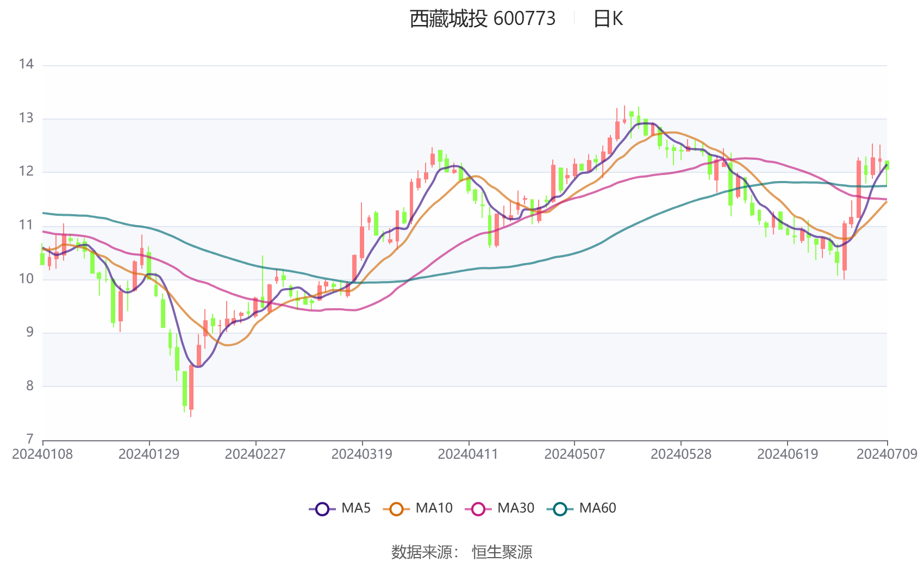Click the y-axis value 10

tap(26, 279)
